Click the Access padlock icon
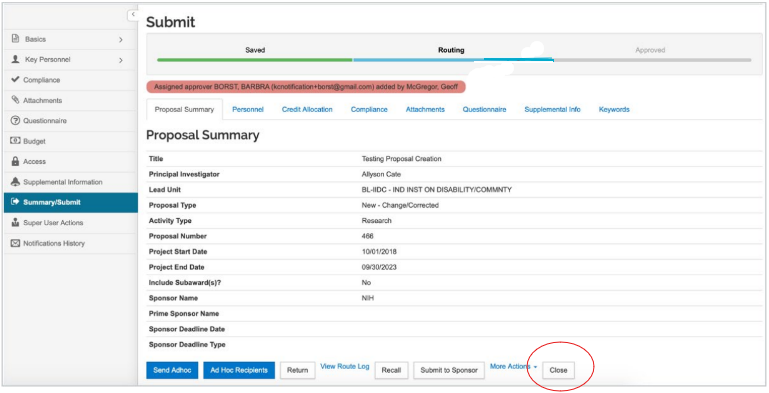 pyautogui.click(x=15, y=161)
